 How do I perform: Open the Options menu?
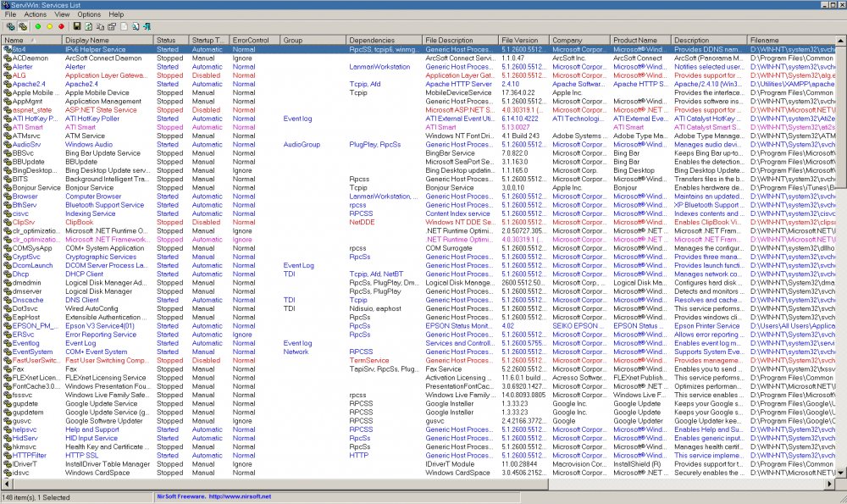click(x=89, y=14)
